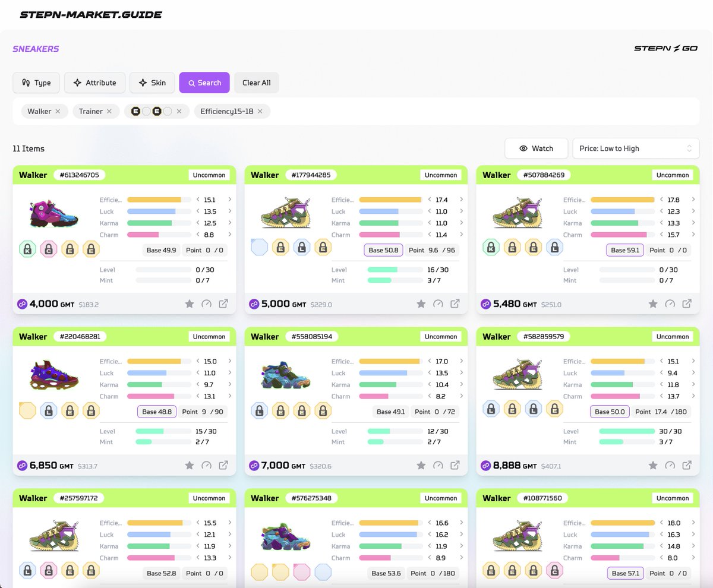
Task: Increase Efficiency 15.1 on #613246705 with the right arrow
Action: (x=229, y=200)
